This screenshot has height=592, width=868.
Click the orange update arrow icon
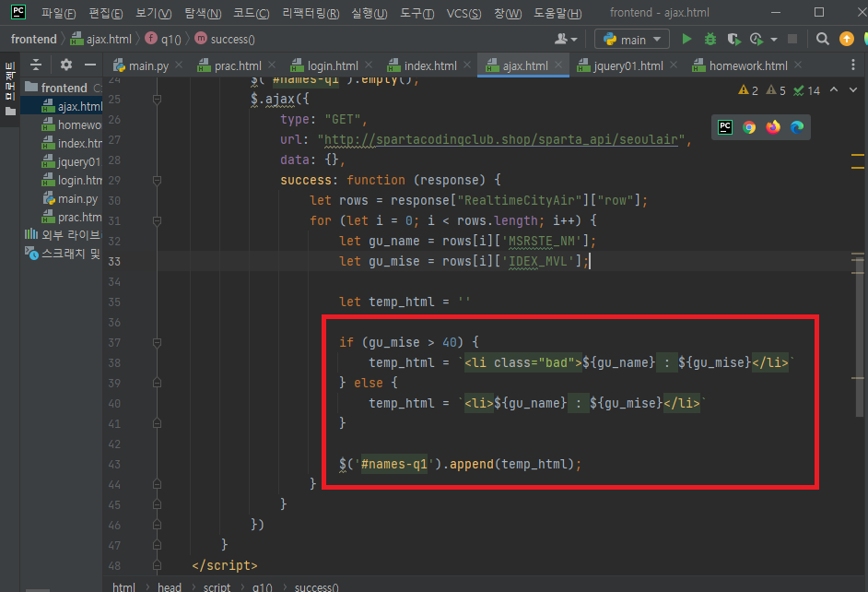click(847, 39)
